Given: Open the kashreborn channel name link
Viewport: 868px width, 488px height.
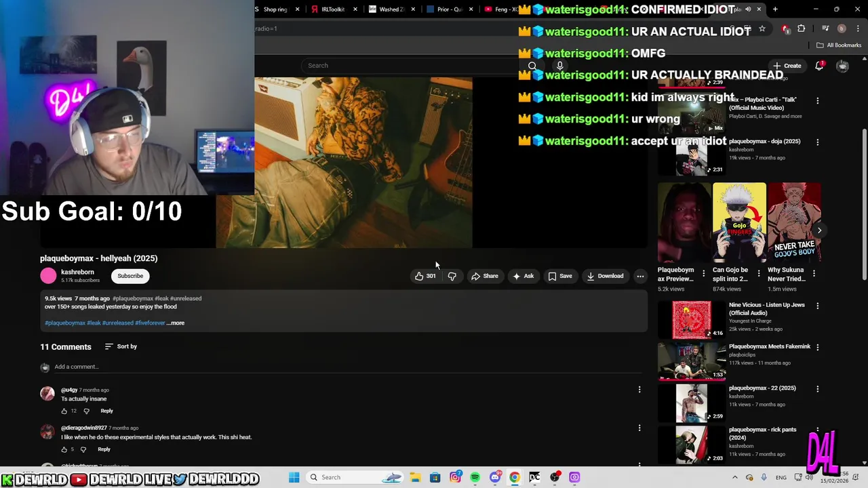Looking at the screenshot, I should 77,272.
